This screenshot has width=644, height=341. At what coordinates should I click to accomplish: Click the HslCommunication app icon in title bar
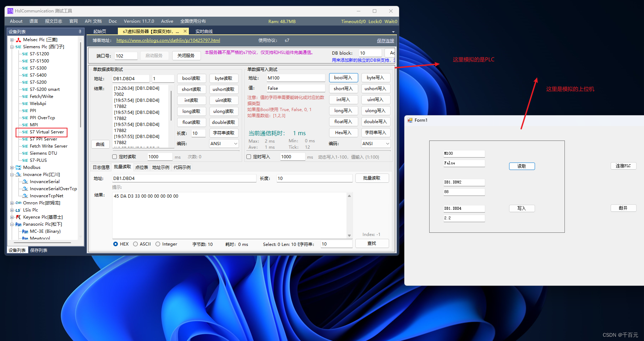(x=10, y=11)
